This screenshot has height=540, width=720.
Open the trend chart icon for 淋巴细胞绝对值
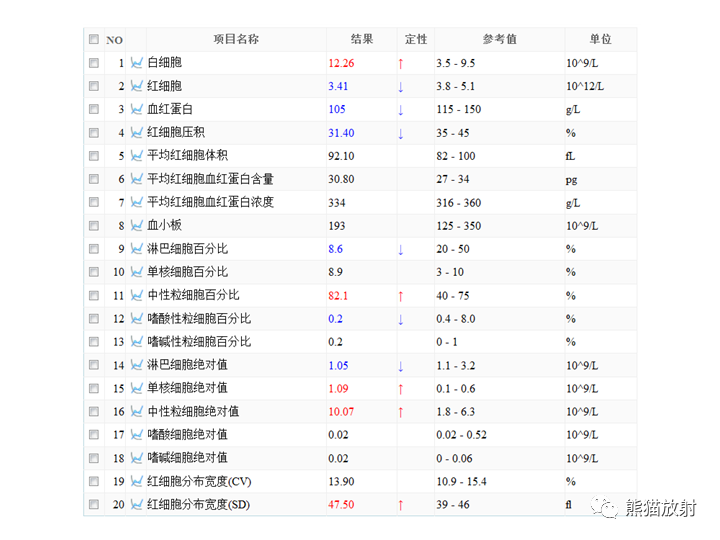coord(136,365)
